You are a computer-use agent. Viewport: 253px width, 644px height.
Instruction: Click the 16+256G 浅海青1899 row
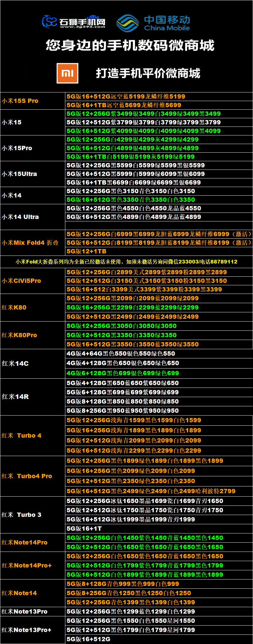pyautogui.click(x=159, y=430)
